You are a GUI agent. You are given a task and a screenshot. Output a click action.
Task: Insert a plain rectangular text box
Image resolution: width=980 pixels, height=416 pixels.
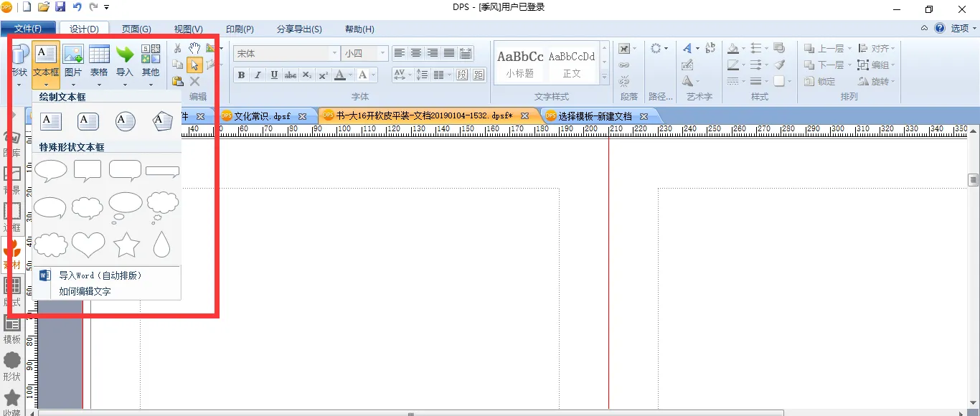tap(51, 121)
